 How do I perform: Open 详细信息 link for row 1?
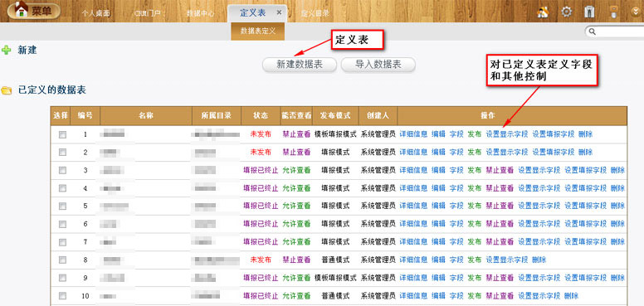[x=413, y=134]
